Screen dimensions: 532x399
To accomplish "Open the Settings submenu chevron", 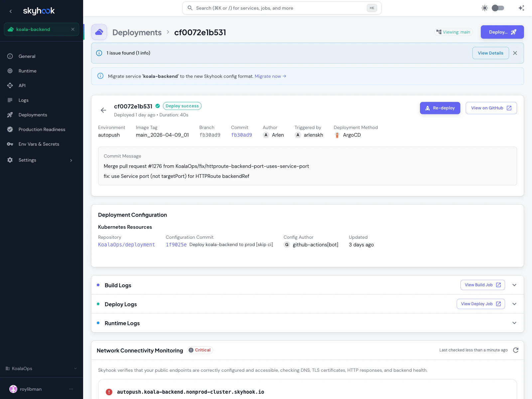I will click(x=71, y=160).
